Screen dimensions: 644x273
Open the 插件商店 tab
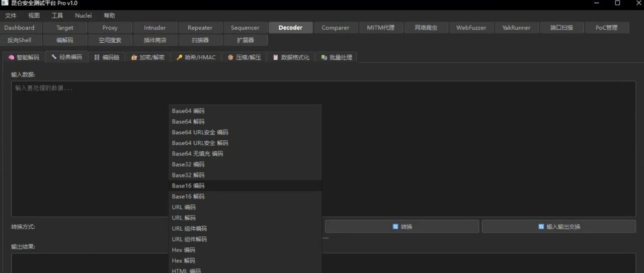pyautogui.click(x=155, y=40)
